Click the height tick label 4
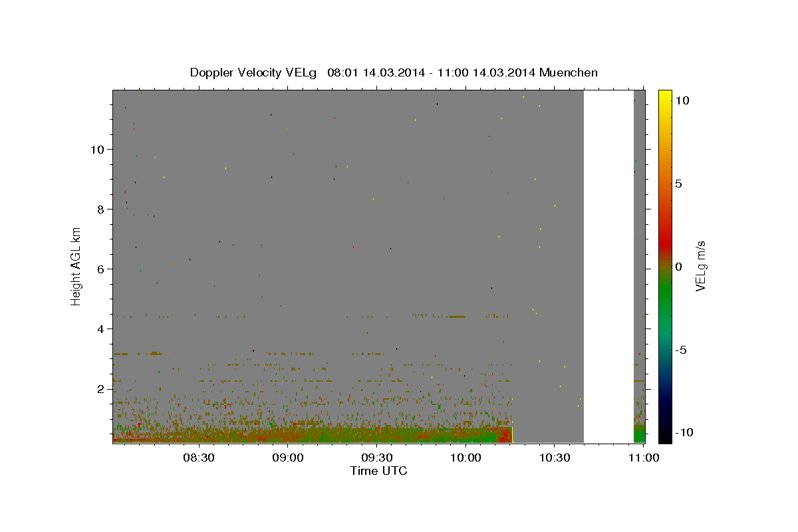 pyautogui.click(x=102, y=329)
